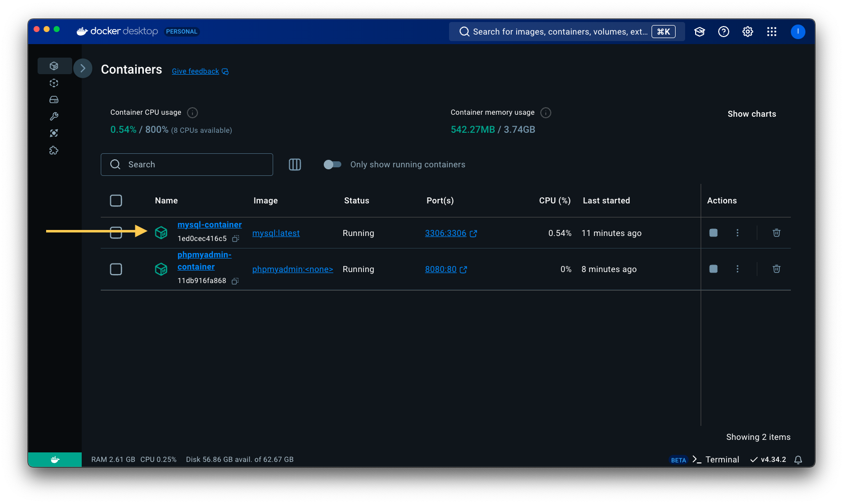
Task: Toggle Only show running containers
Action: click(332, 164)
